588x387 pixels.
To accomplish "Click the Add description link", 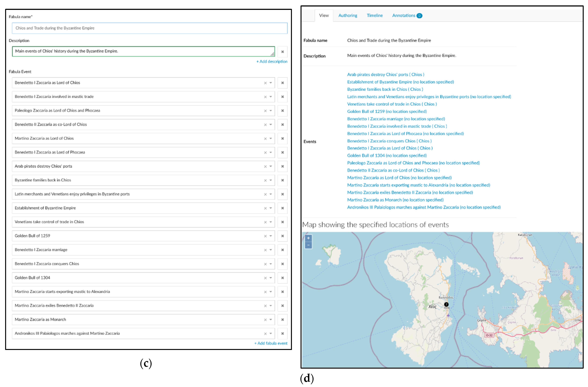I will click(x=272, y=62).
